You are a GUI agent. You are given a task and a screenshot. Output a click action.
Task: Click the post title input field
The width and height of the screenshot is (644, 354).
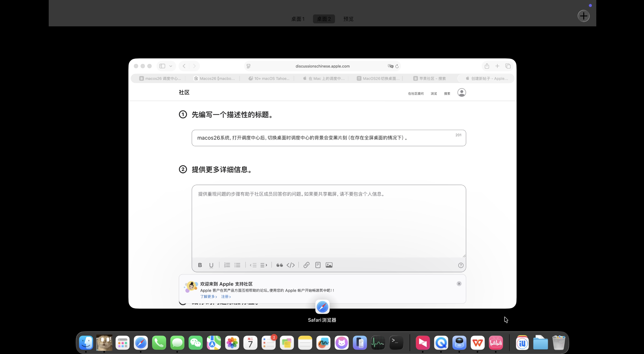(325, 138)
